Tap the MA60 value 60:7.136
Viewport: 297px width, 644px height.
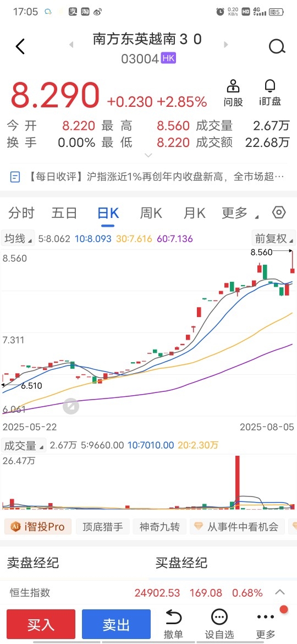click(x=175, y=239)
